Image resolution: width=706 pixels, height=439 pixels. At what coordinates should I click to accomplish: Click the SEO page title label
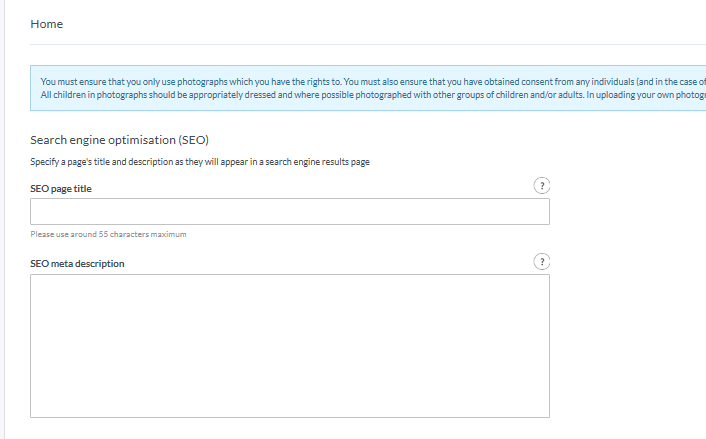[x=64, y=188]
